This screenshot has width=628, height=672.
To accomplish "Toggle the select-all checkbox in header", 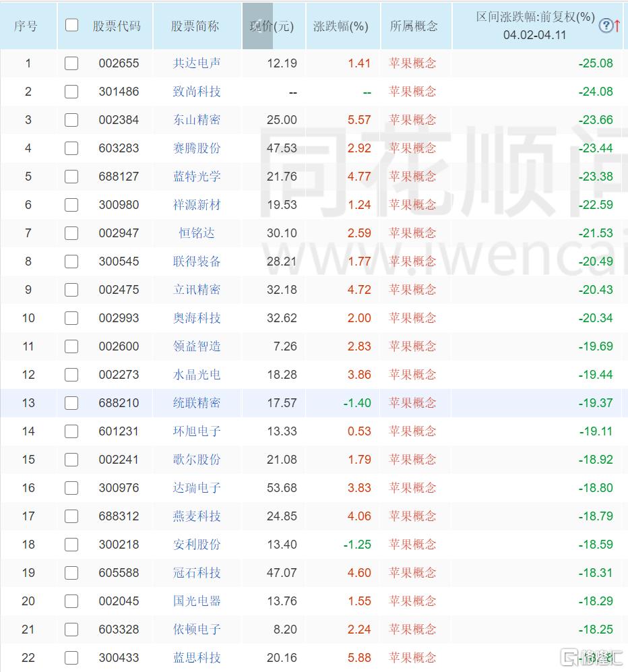I will (71, 26).
